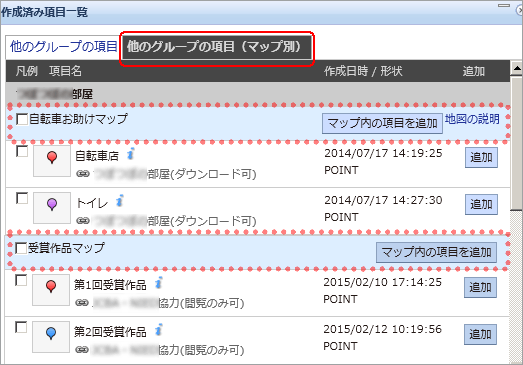Select 他のグループの項目（マップ別）tab
Image resolution: width=523 pixels, height=365 pixels.
[217, 46]
